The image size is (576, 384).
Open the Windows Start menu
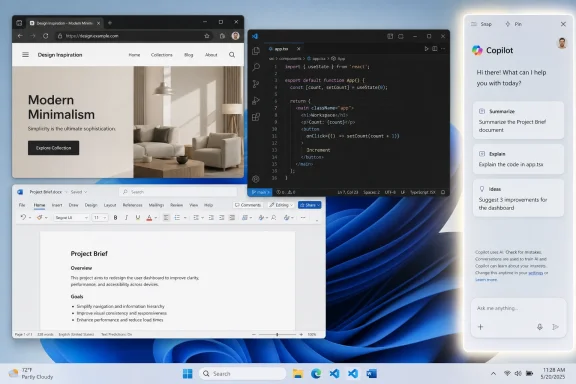pos(187,374)
